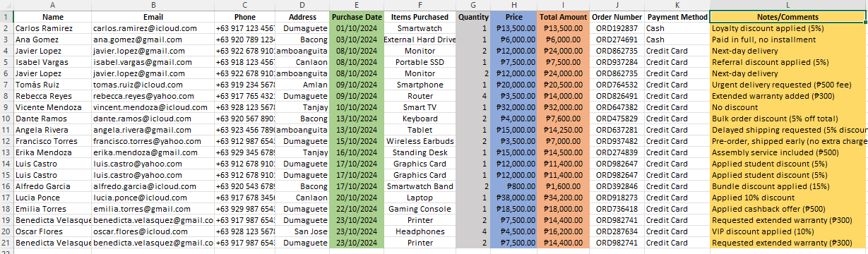Select the Total Amount header cell
Image resolution: width=868 pixels, height=254 pixels.
(x=563, y=16)
